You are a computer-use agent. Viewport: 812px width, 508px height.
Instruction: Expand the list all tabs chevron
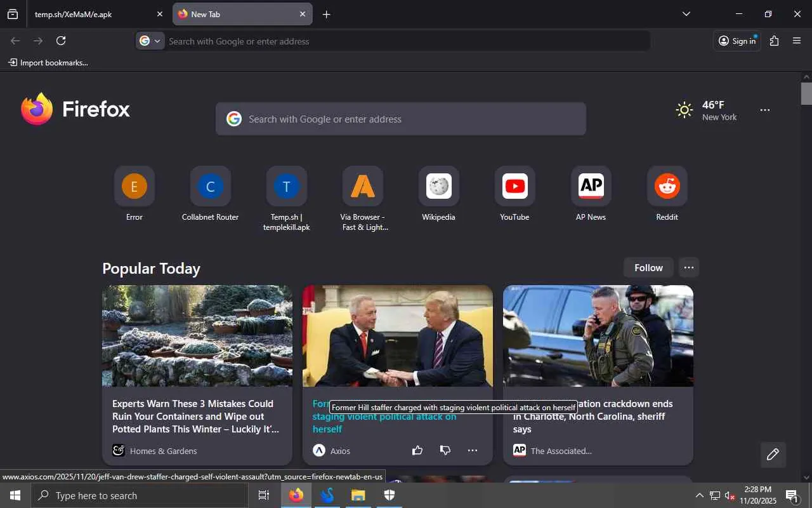tap(686, 14)
